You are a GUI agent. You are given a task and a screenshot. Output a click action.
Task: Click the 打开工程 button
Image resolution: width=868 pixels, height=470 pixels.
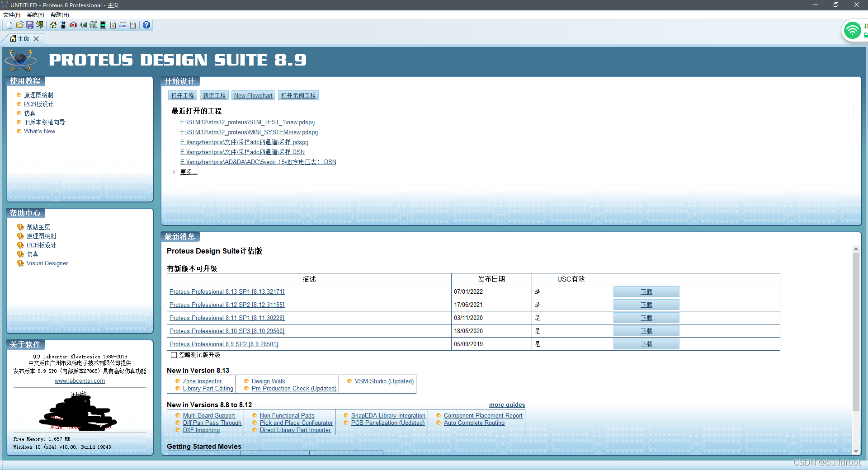click(183, 95)
